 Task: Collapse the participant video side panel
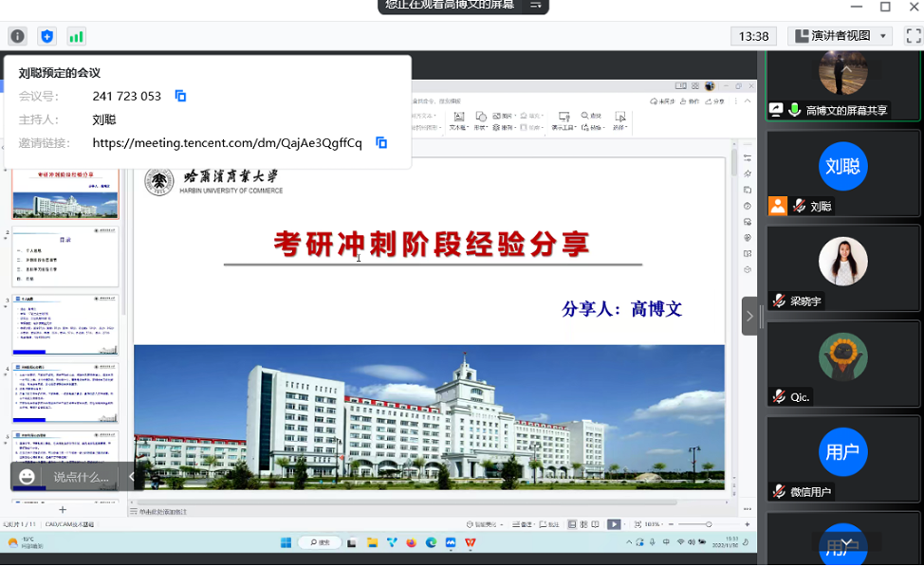coord(749,316)
